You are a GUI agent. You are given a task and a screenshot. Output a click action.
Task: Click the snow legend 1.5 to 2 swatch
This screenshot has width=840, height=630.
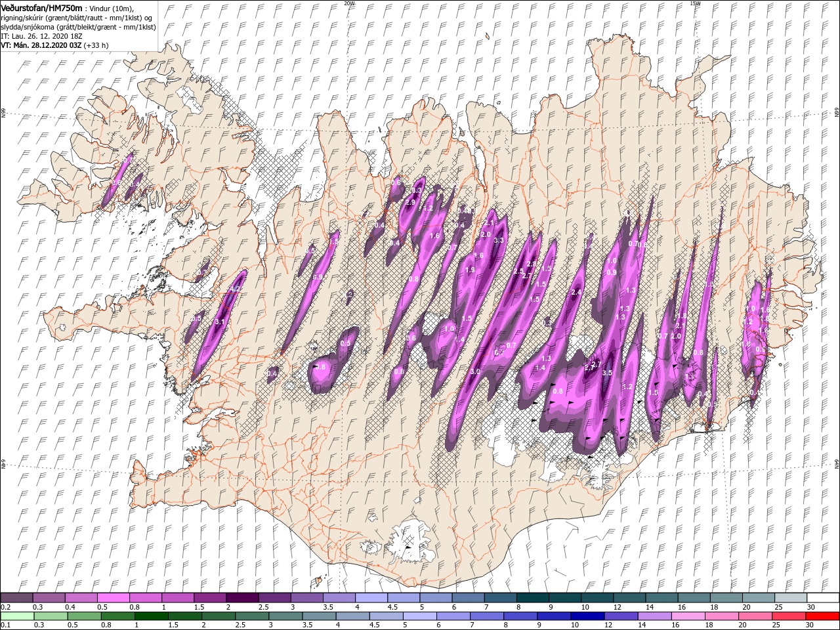point(210,598)
